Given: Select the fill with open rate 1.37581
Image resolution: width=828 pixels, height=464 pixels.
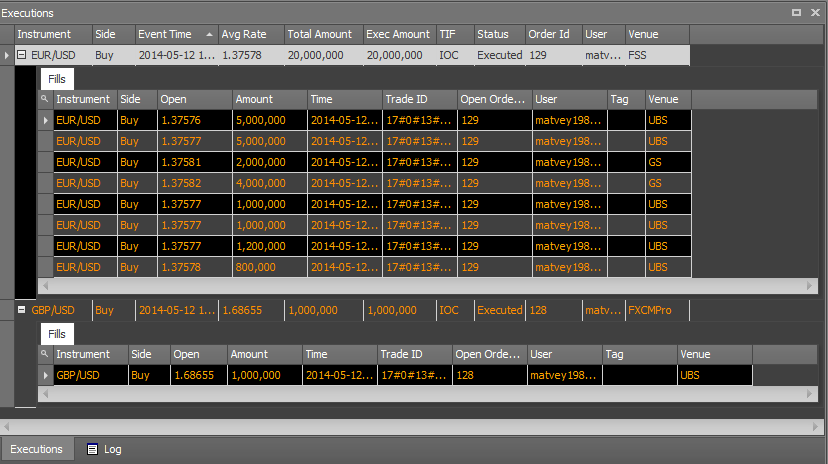Looking at the screenshot, I should tap(373, 162).
